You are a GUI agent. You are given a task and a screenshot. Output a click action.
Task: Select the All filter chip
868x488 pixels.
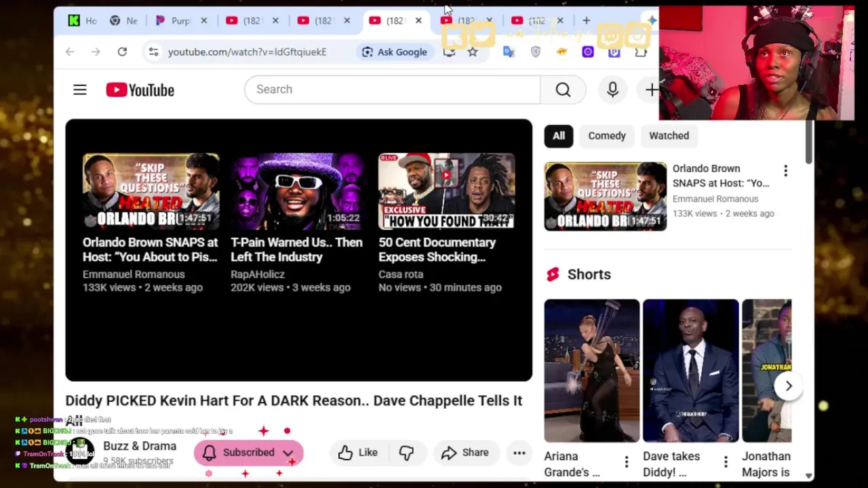tap(558, 136)
